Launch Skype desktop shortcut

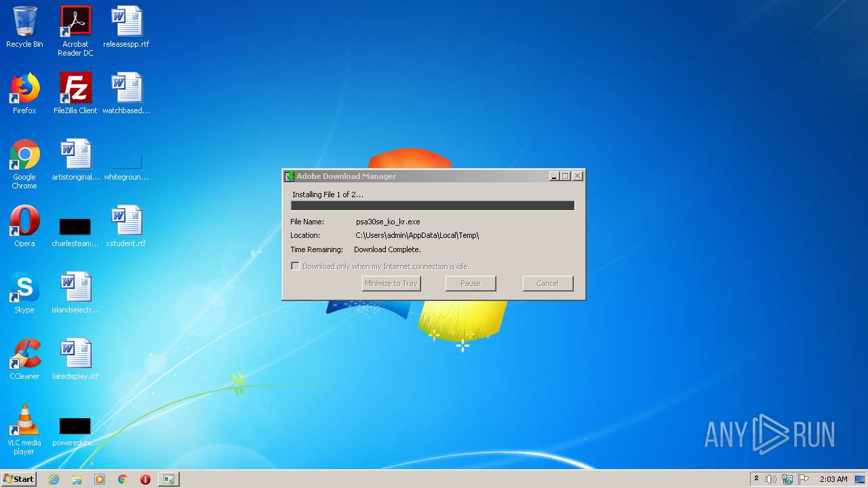(x=24, y=293)
